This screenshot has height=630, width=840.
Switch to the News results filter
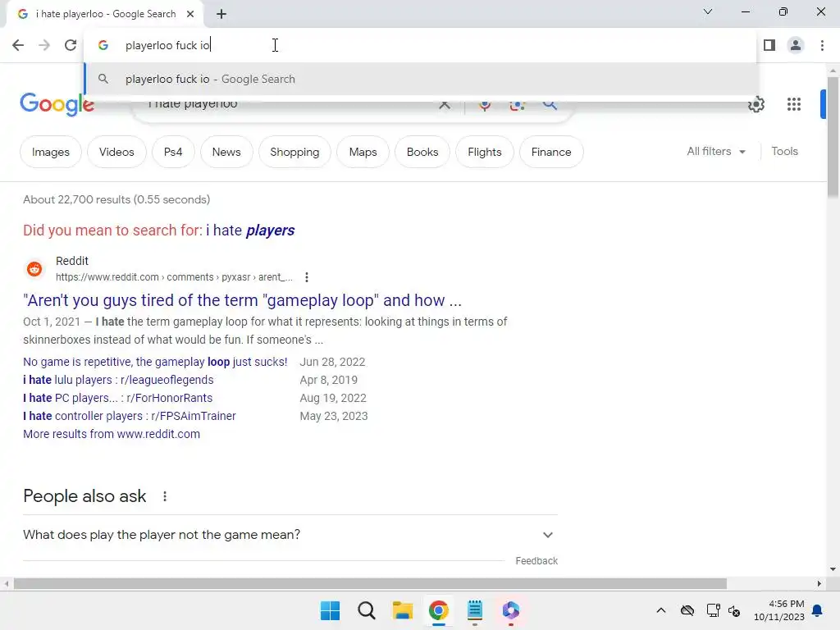[226, 152]
